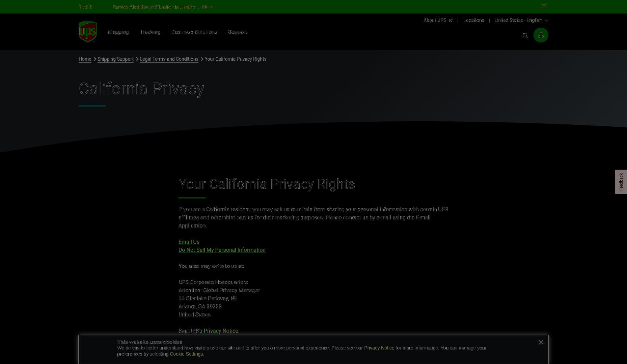Go to About UPS external link
The height and width of the screenshot is (364, 627).
[x=438, y=20]
